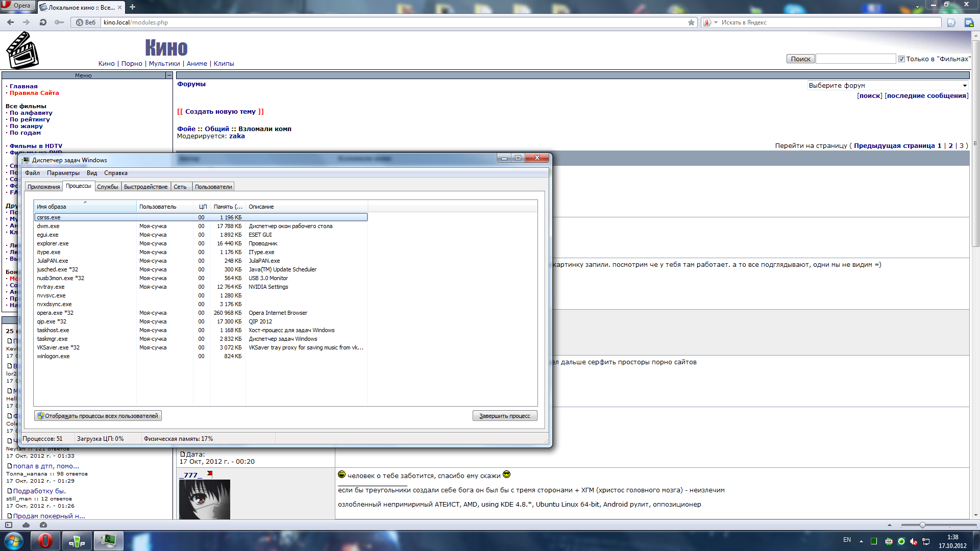Viewport: 980px width, 551px height.
Task: Click the Yandex search engine icon
Action: [x=707, y=22]
